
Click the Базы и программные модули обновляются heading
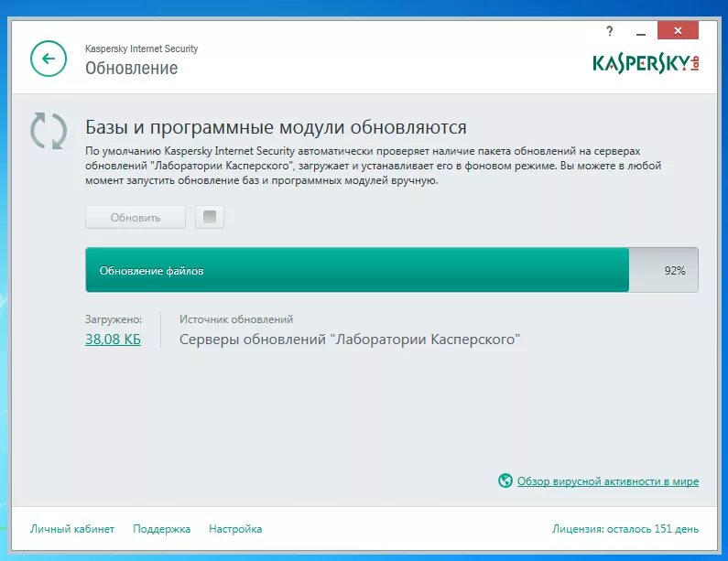276,127
